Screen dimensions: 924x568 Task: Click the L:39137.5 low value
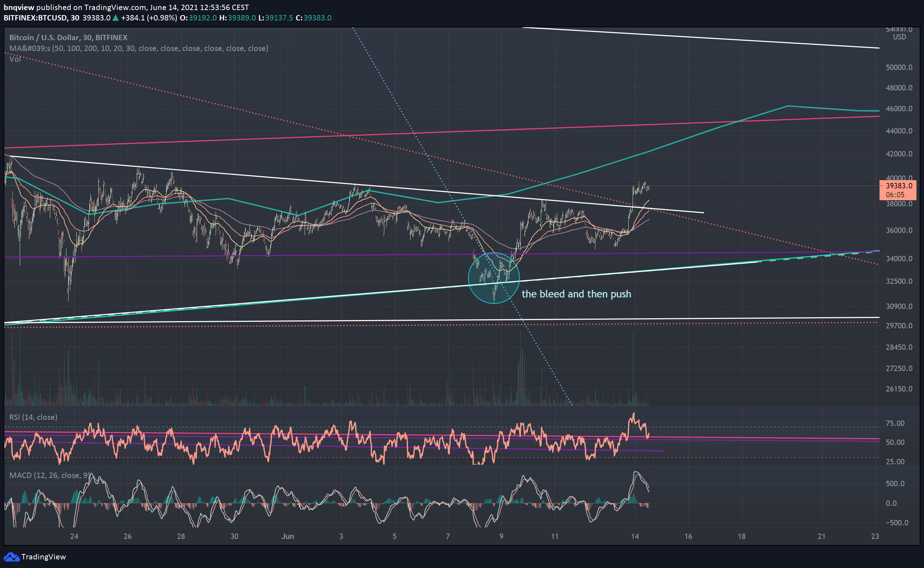pos(275,18)
